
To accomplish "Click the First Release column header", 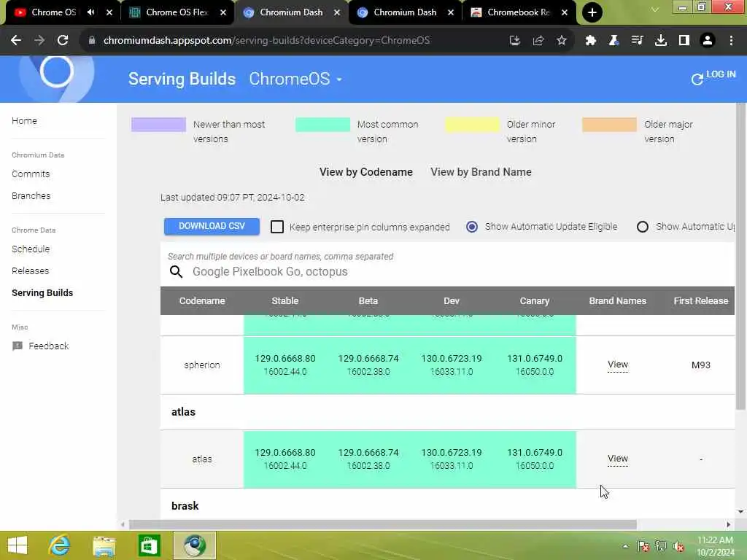I will 700,301.
